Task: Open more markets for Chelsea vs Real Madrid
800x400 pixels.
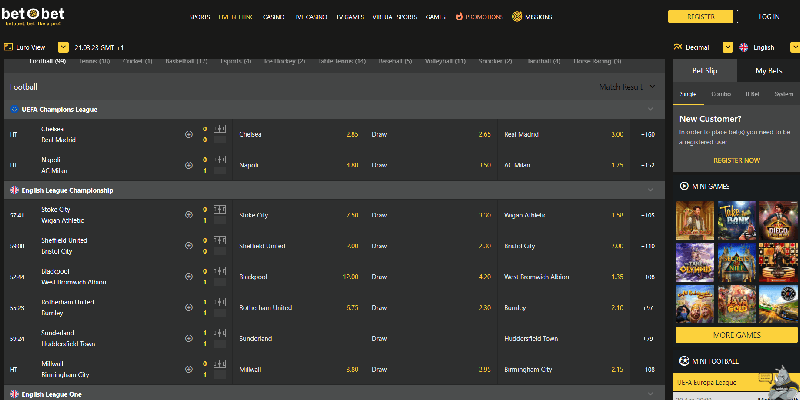Action: (648, 135)
